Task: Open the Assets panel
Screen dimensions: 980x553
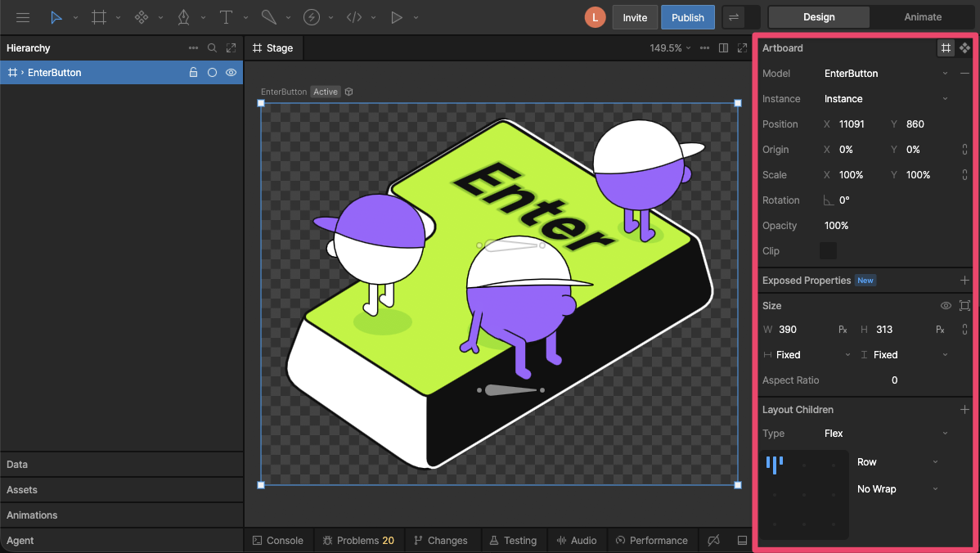Action: click(x=122, y=490)
